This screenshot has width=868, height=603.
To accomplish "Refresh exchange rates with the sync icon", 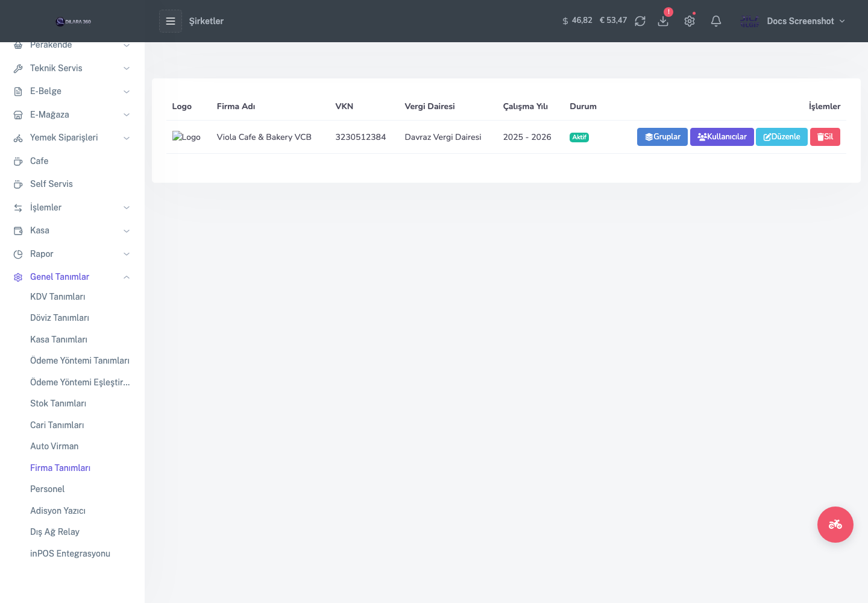I will (640, 21).
